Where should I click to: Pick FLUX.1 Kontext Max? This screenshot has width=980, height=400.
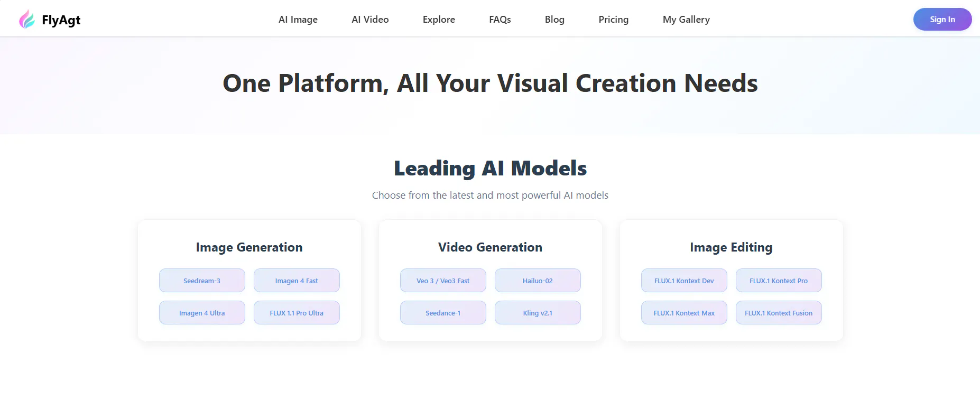click(684, 313)
